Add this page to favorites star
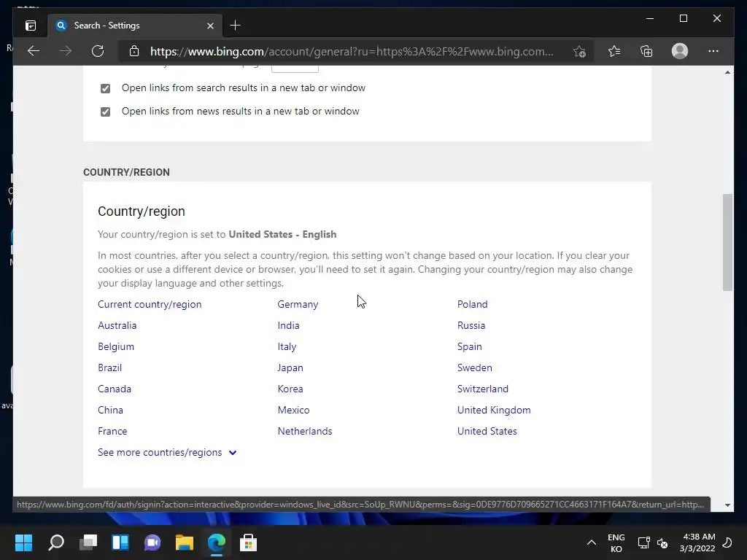 pos(579,51)
